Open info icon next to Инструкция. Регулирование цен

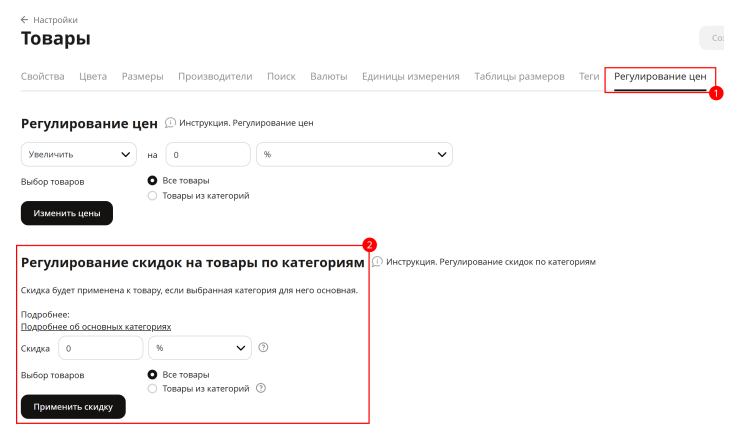pos(170,123)
